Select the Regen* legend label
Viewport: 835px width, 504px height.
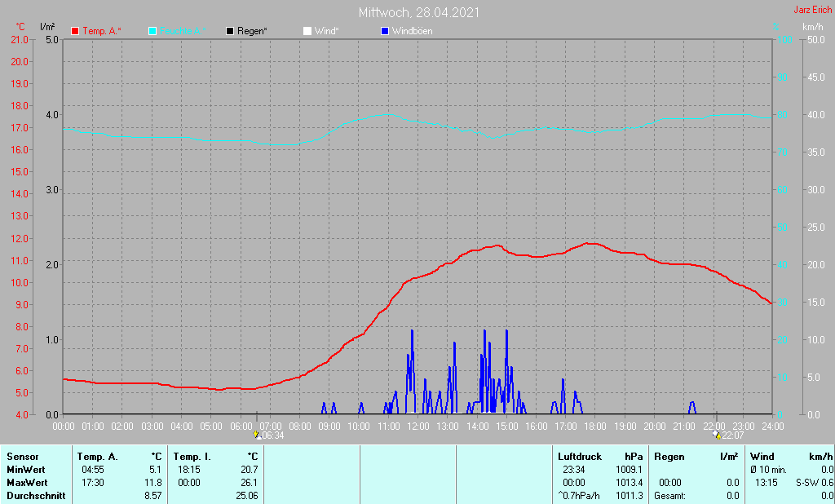click(252, 32)
